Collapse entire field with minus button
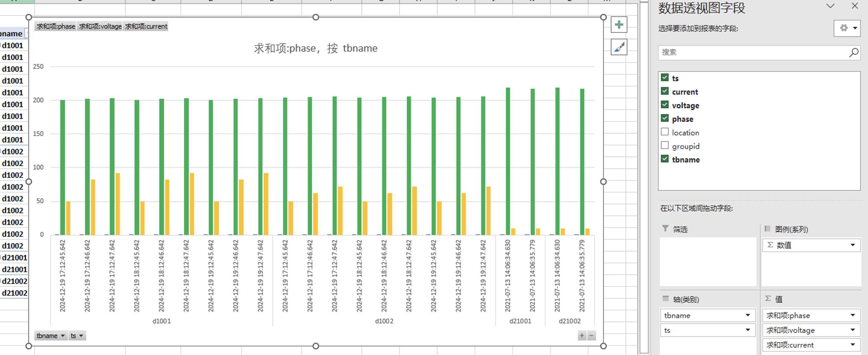The height and width of the screenshot is (355, 868). click(x=591, y=336)
